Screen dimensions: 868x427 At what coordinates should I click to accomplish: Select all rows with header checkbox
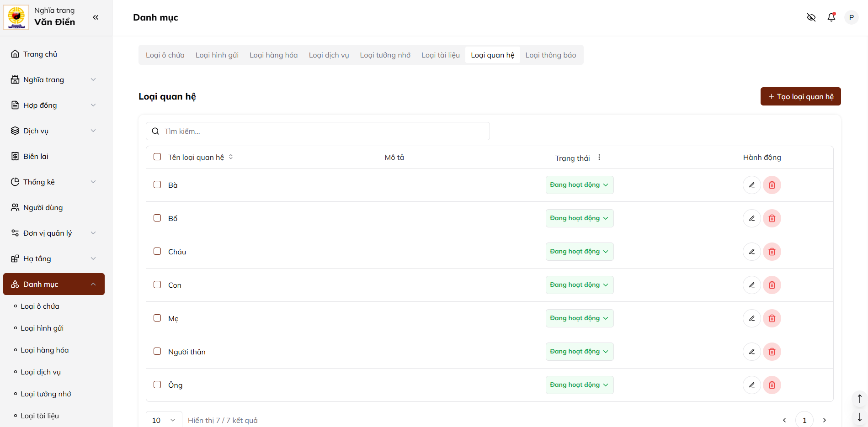tap(157, 157)
